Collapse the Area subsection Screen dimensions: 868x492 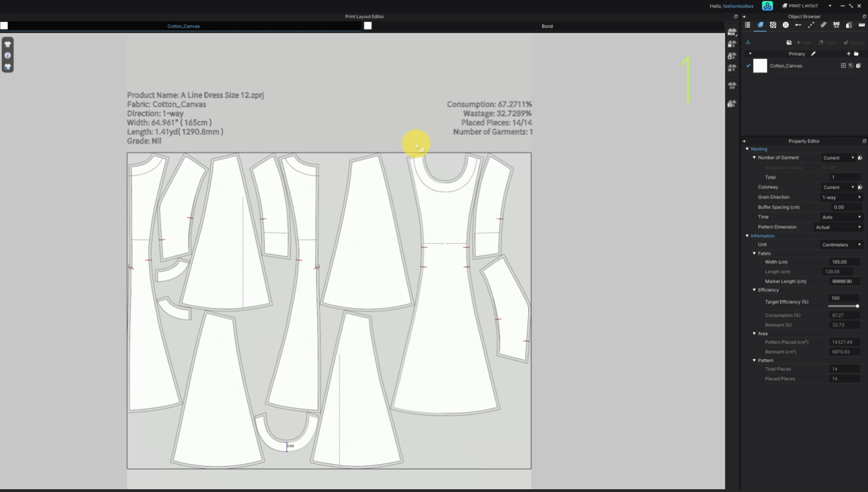[x=754, y=334]
